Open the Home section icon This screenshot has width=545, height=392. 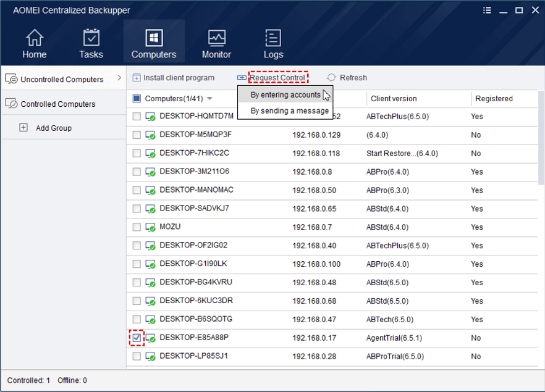[35, 38]
